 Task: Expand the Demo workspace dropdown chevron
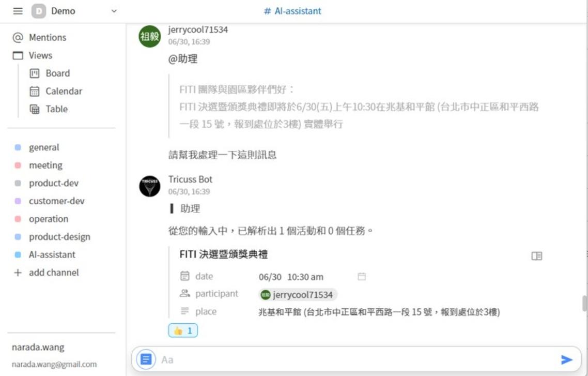click(x=114, y=11)
